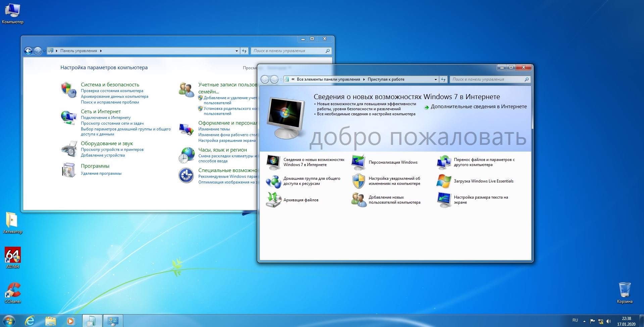The height and width of the screenshot is (327, 644).
Task: Launch Internet Explorer from the taskbar
Action: pyautogui.click(x=30, y=321)
